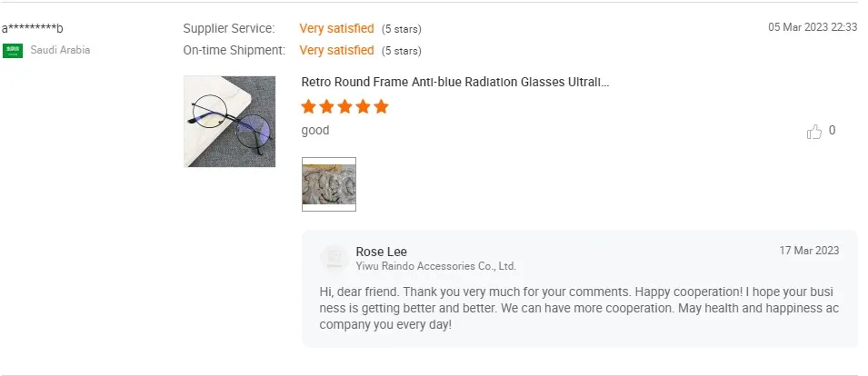This screenshot has height=376, width=868.
Task: Open Yiwu Raindo Accessories Co., Ltd. link
Action: (x=435, y=266)
